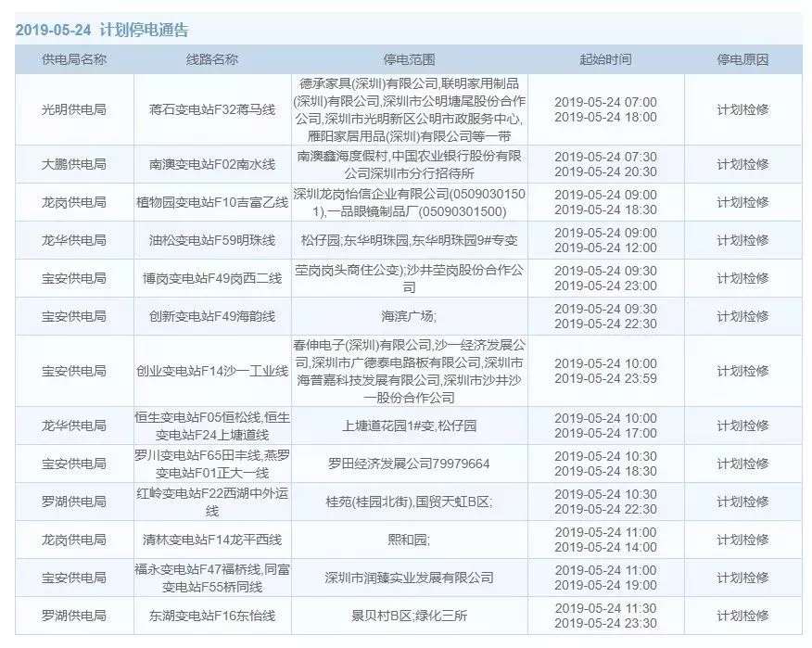Select the 停电范围 column header
This screenshot has width=812, height=648.
[x=409, y=59]
